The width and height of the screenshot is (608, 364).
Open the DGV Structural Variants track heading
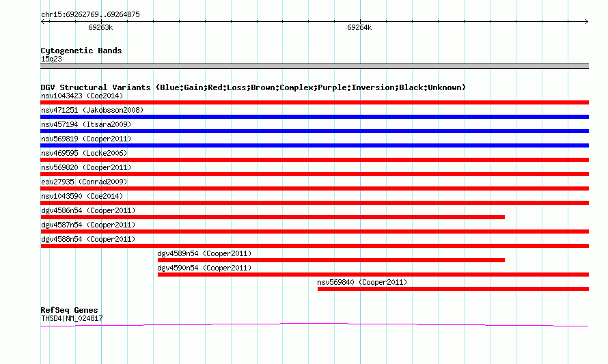(253, 87)
